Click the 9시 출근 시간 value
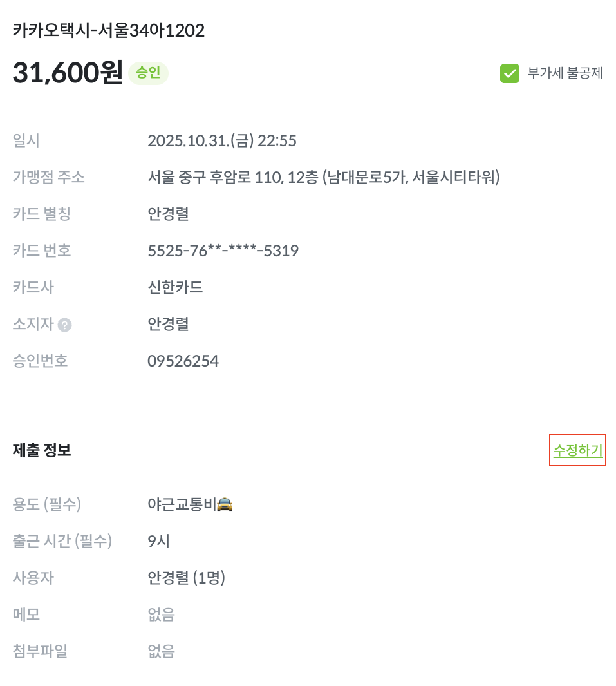 point(158,541)
